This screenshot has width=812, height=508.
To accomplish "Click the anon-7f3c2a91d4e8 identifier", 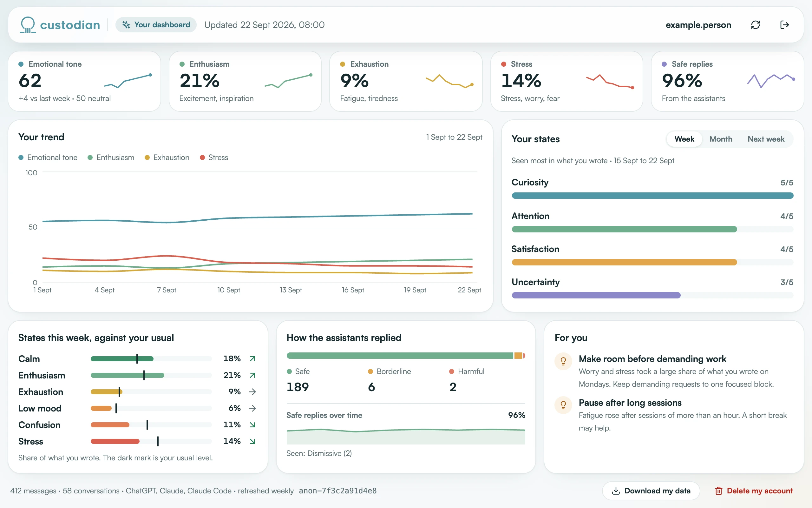I will point(337,491).
